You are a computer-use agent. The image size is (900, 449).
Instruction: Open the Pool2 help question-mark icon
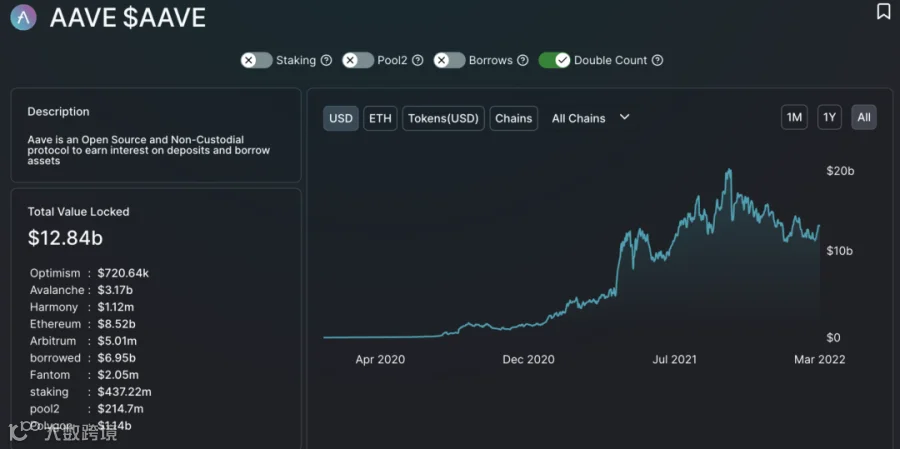(418, 60)
